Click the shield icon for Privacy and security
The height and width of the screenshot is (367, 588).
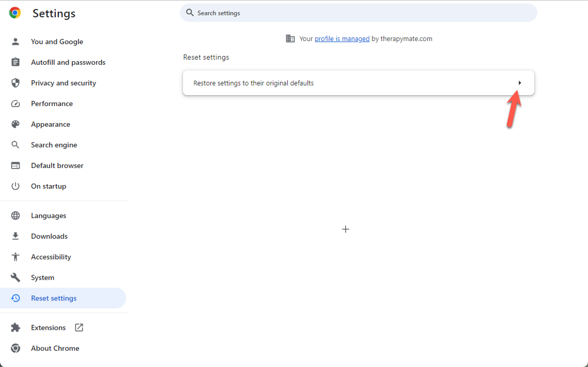click(16, 83)
